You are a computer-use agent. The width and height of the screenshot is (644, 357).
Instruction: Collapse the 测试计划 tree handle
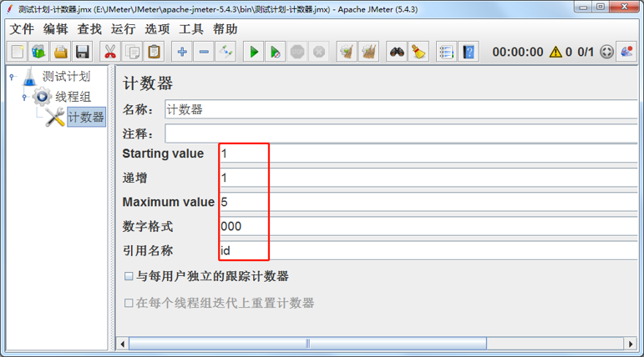pos(13,77)
